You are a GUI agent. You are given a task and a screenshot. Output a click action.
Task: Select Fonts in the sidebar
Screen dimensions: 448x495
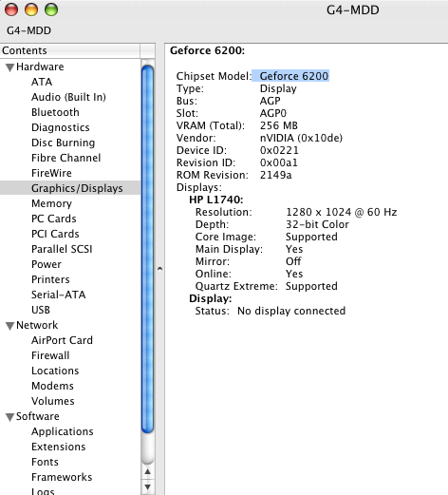point(45,462)
